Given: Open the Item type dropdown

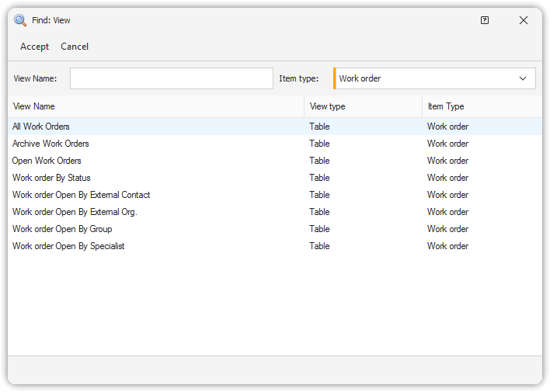Looking at the screenshot, I should (522, 78).
